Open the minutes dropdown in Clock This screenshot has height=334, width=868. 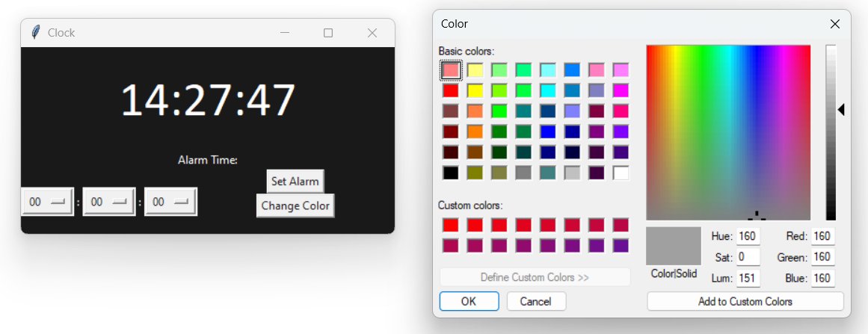[109, 202]
